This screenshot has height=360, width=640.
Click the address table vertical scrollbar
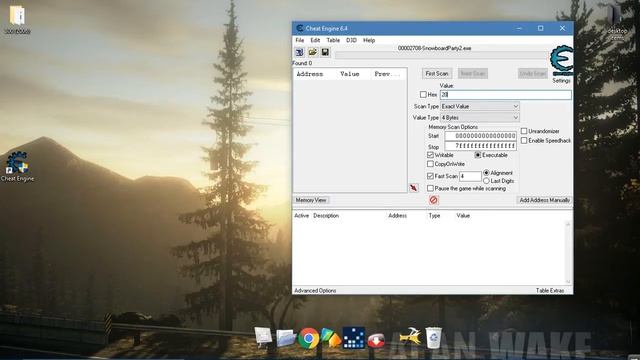[x=568, y=253]
